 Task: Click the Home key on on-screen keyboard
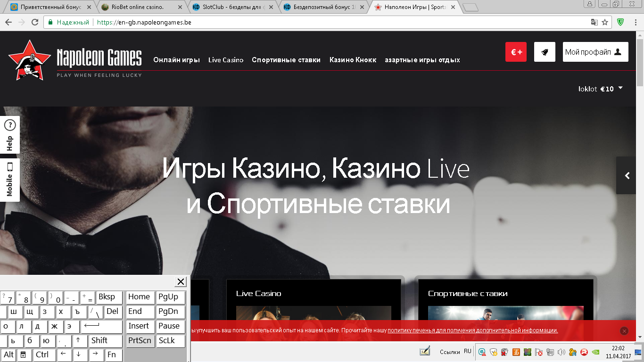140,297
